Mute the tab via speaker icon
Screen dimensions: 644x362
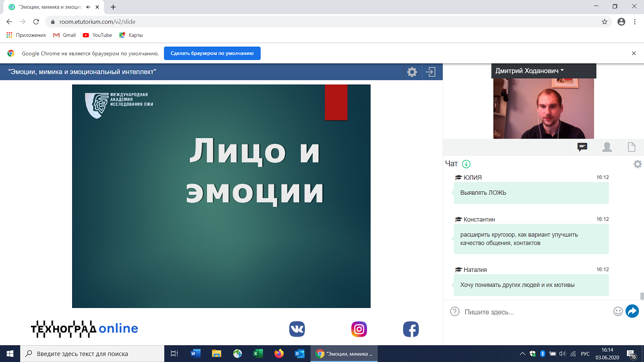point(88,7)
